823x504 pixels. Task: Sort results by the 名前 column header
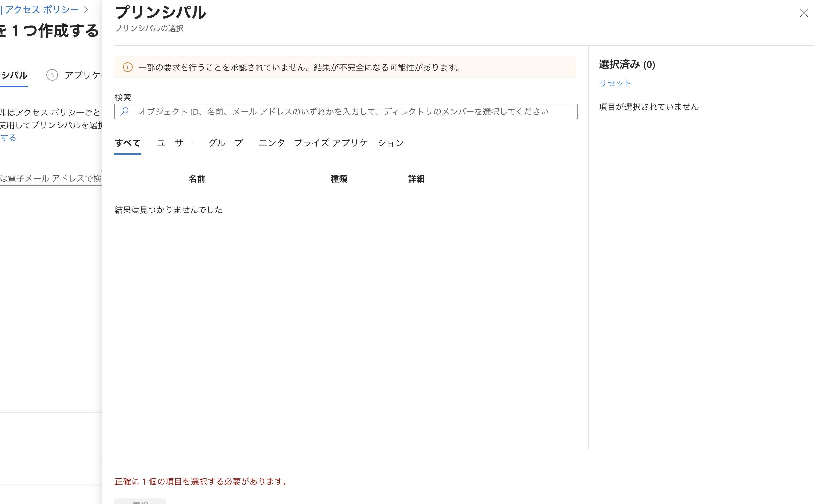tap(196, 179)
